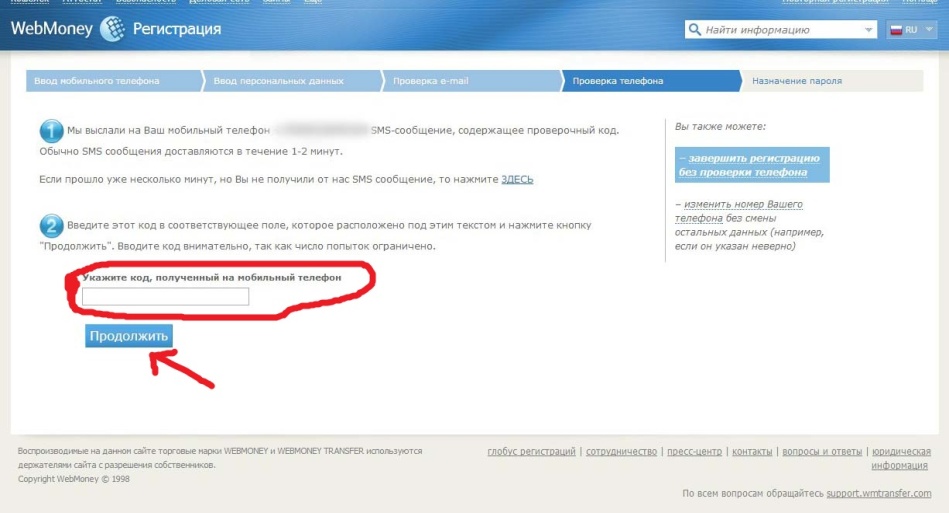Open 'глобус регистраций' footer link

tap(531, 451)
